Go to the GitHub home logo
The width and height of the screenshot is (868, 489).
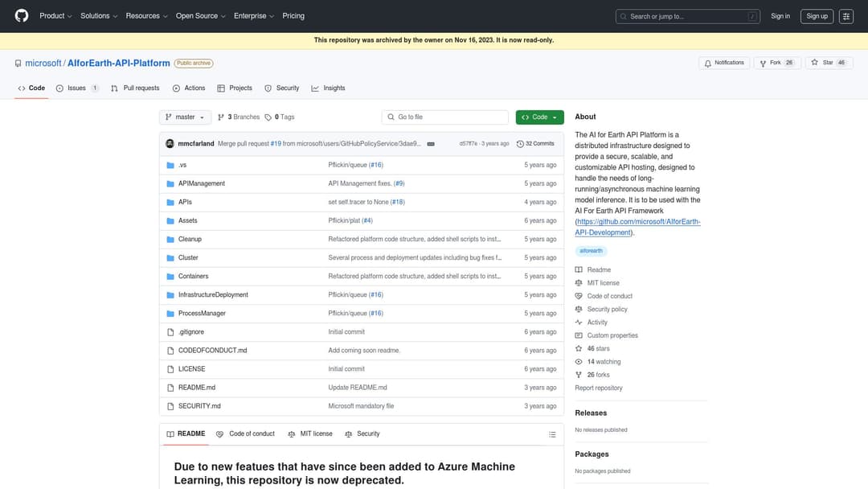[x=22, y=16]
